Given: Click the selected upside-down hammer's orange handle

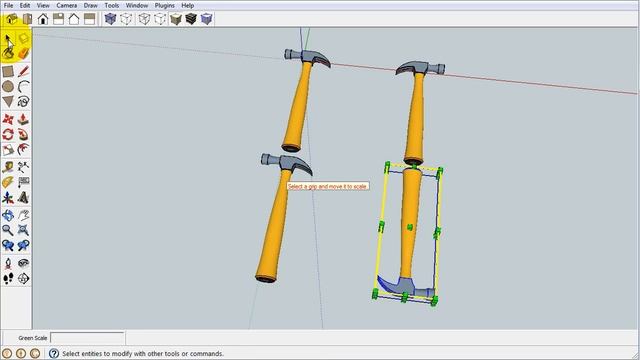Looking at the screenshot, I should [410, 223].
